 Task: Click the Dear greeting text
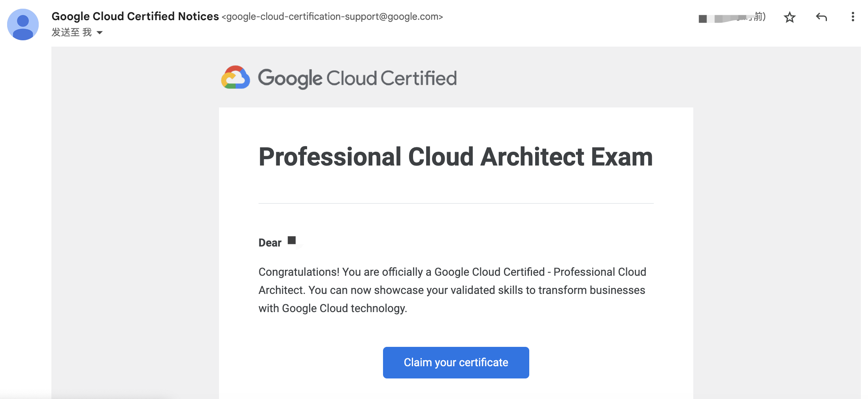click(x=270, y=243)
